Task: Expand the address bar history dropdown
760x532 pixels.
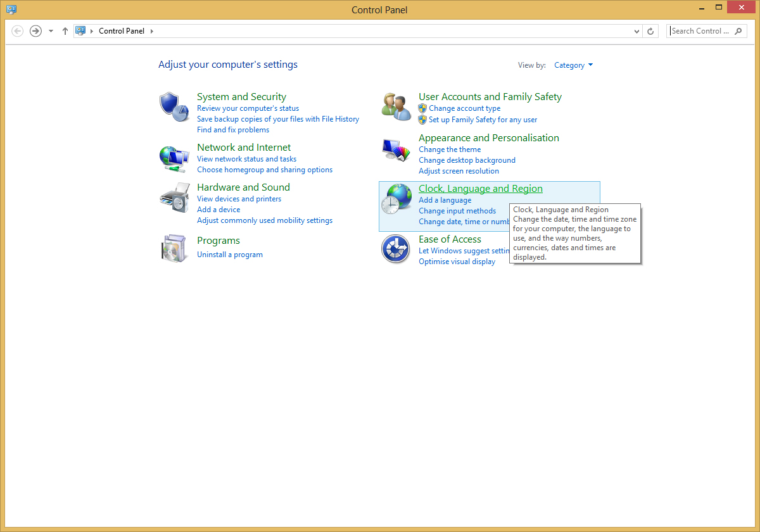Action: (636, 31)
